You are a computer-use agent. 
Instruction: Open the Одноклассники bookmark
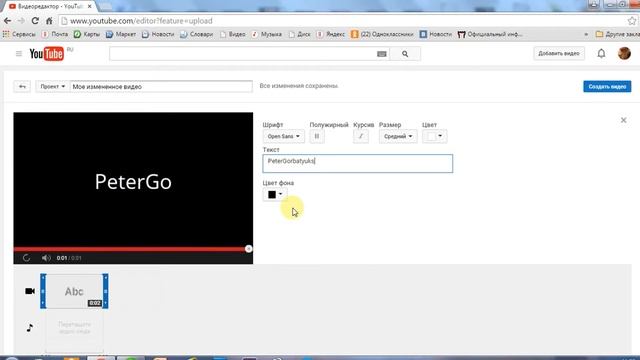click(382, 34)
